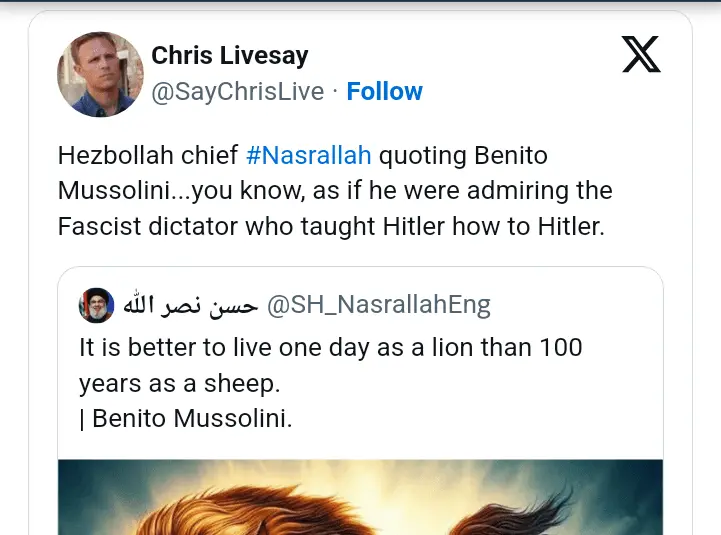The height and width of the screenshot is (535, 721).
Task: Open the @SH_NasrallahEng handle
Action: click(378, 305)
